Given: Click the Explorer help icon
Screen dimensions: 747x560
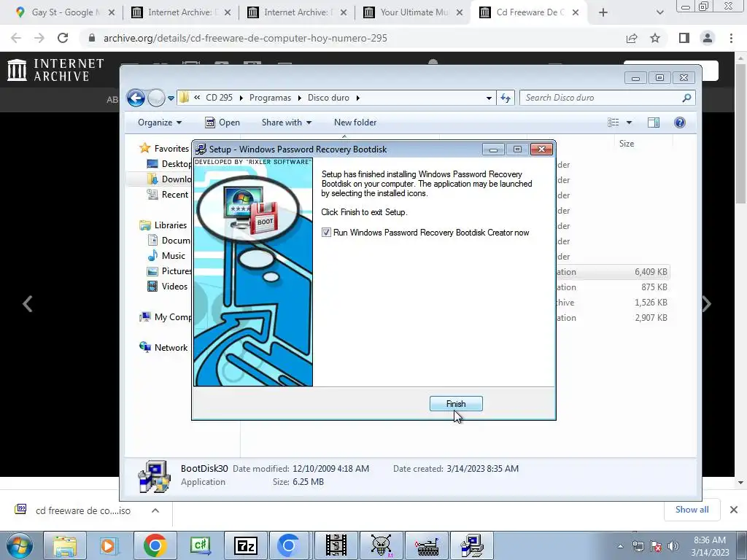Looking at the screenshot, I should [680, 122].
